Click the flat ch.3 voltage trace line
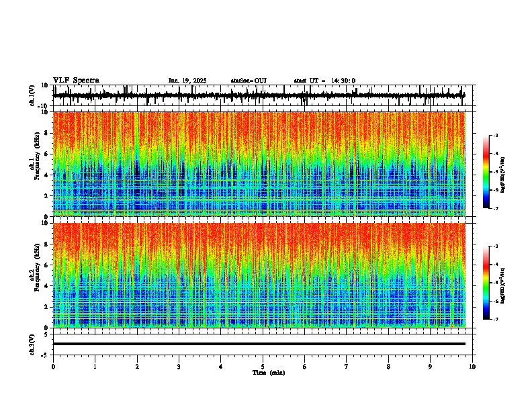This screenshot has width=532, height=411. [x=259, y=344]
